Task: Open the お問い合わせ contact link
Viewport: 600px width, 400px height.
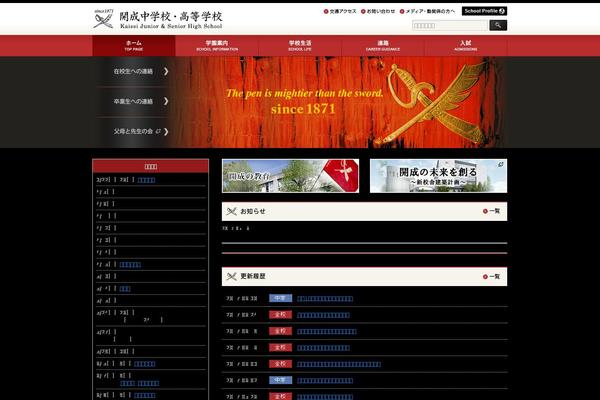Action: coord(378,11)
